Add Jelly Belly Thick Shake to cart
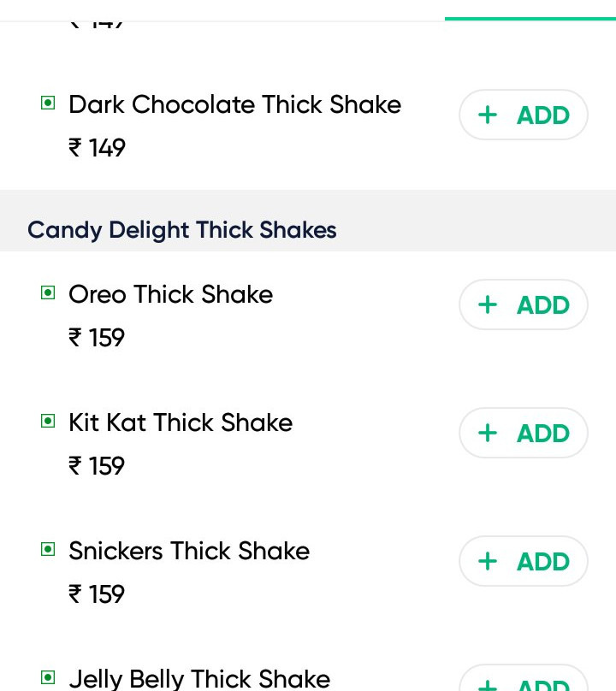 click(524, 682)
